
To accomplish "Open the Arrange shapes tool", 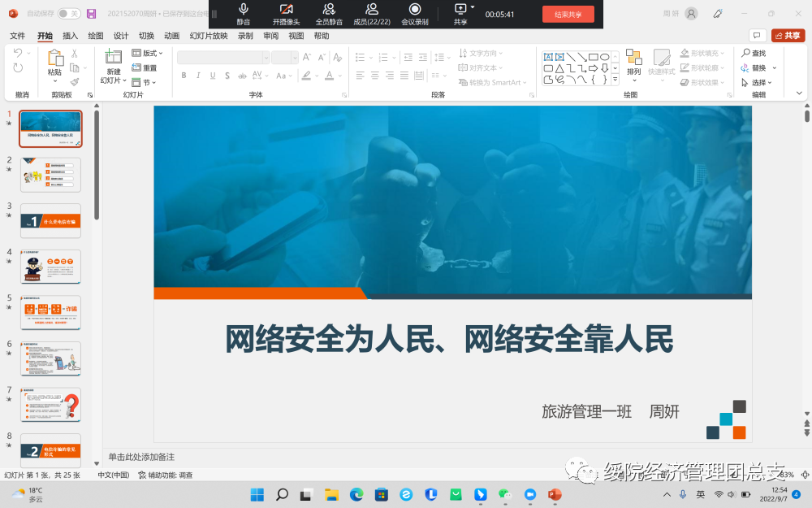I will pos(633,60).
